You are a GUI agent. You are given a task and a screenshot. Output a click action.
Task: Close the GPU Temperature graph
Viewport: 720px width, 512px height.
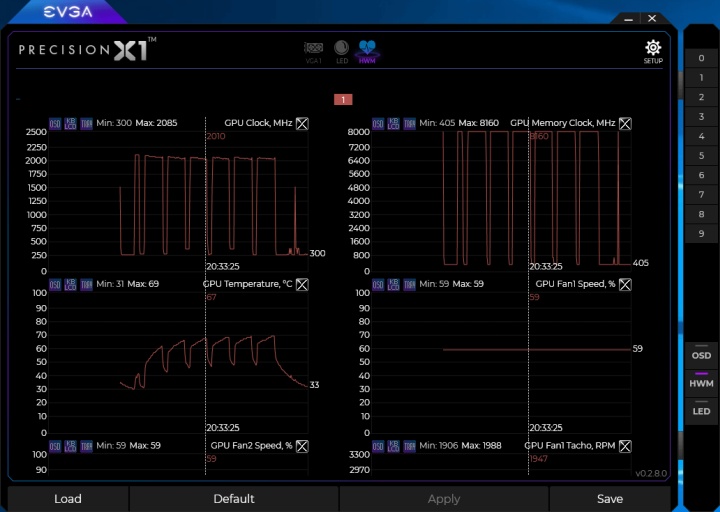[302, 285]
